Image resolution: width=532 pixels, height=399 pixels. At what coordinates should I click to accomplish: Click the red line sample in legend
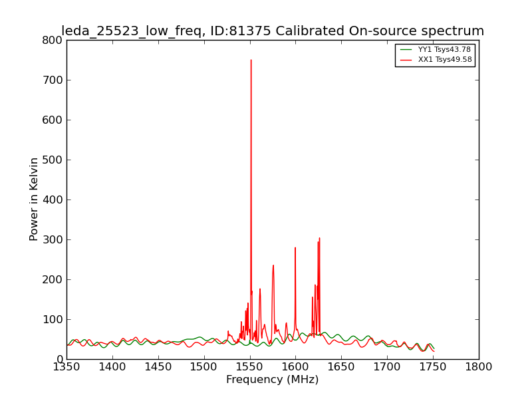tap(406, 60)
